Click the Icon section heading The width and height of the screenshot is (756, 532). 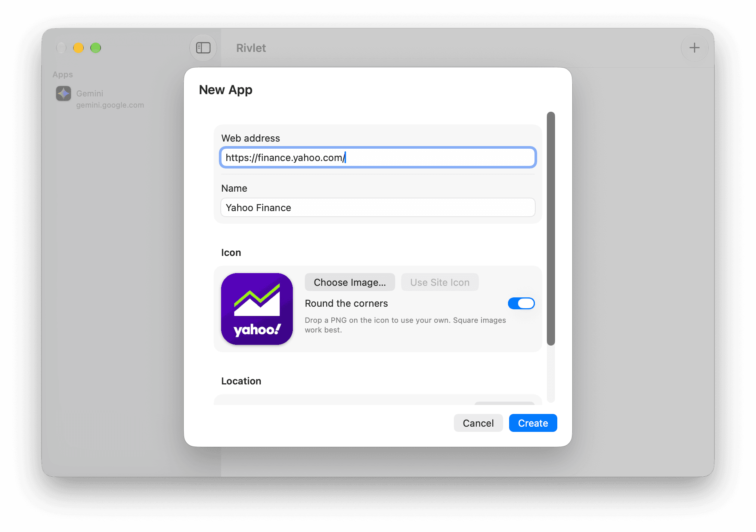[x=231, y=253]
